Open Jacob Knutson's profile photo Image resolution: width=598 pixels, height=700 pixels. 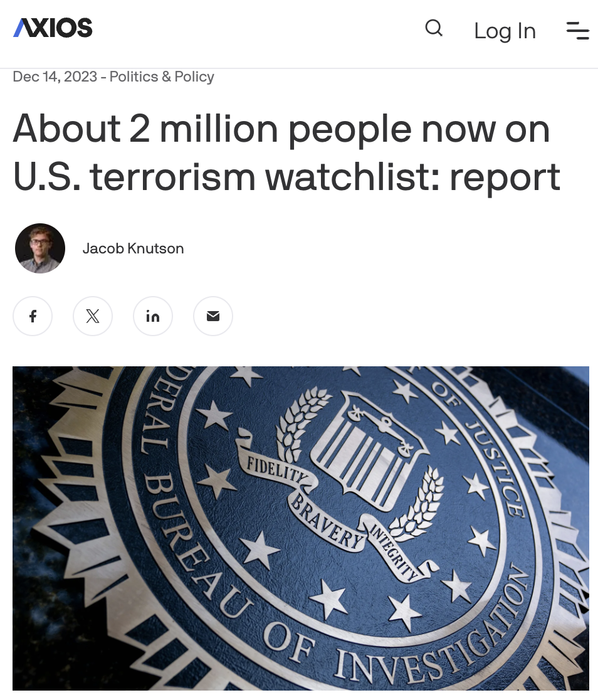(x=40, y=248)
